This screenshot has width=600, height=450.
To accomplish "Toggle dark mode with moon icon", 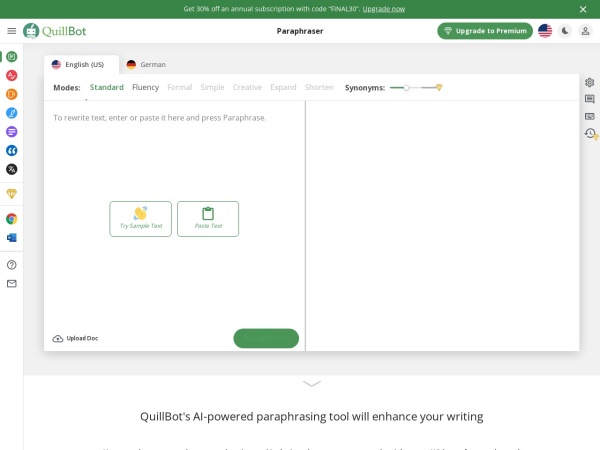I will coord(565,31).
